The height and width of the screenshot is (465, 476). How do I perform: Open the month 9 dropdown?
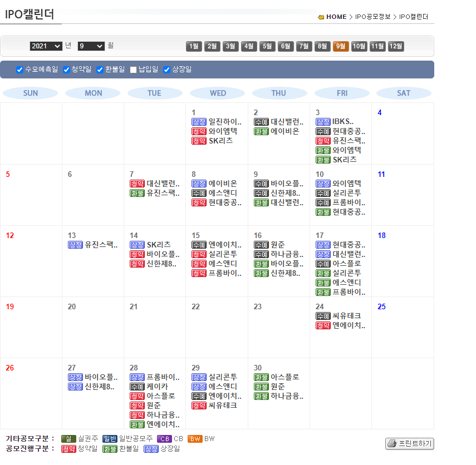(91, 46)
